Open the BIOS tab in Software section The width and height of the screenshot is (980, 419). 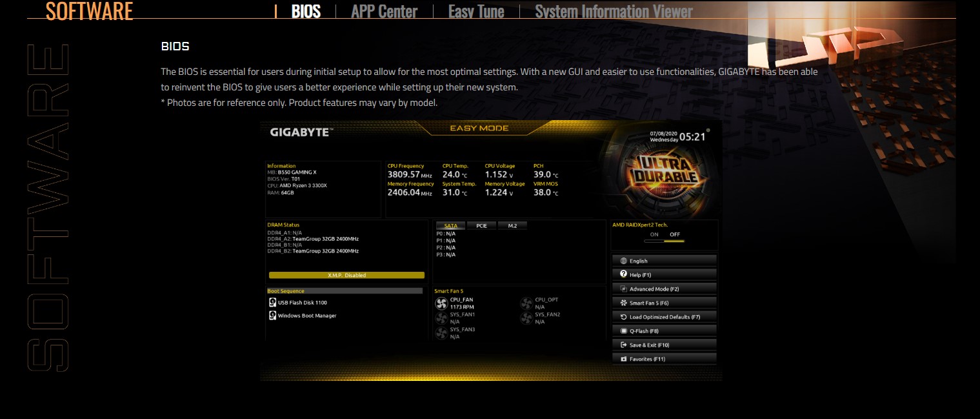pyautogui.click(x=306, y=11)
